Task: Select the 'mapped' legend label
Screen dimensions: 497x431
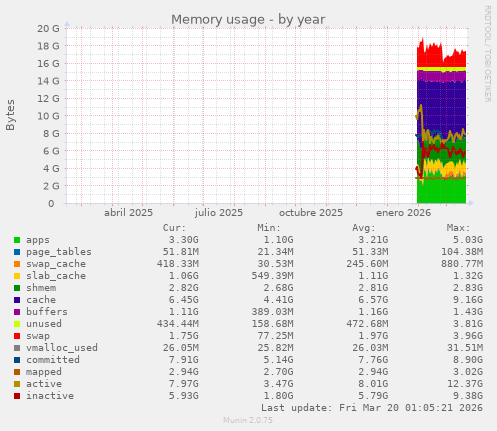Action: click(x=44, y=372)
